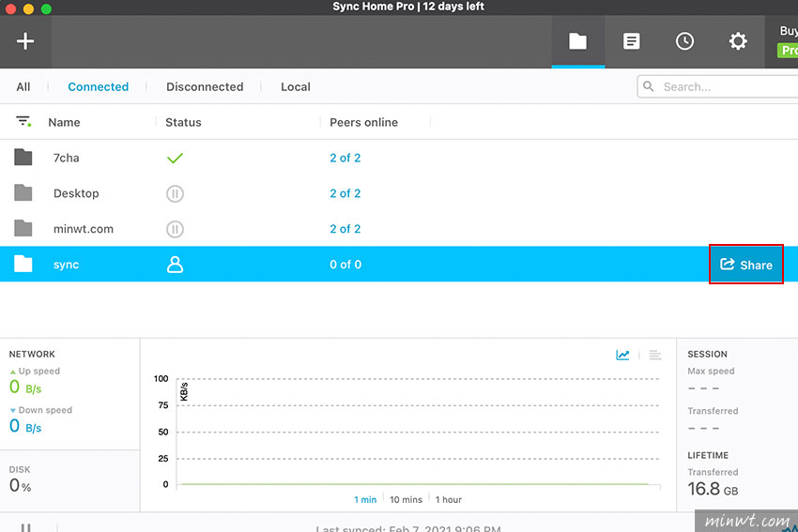
Task: Open preferences with the gear icon
Action: pos(738,41)
